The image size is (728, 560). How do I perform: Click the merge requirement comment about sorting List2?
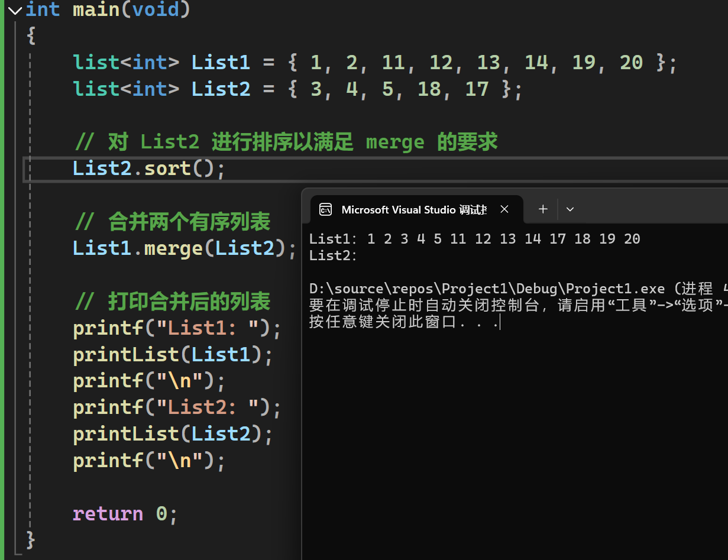pos(286,143)
